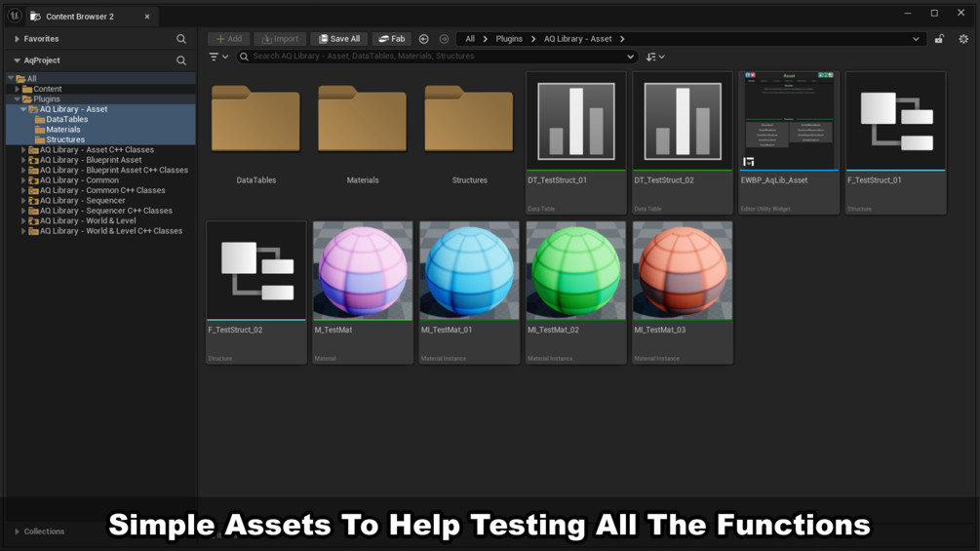Open chevron after All breadcrumb

tap(485, 39)
